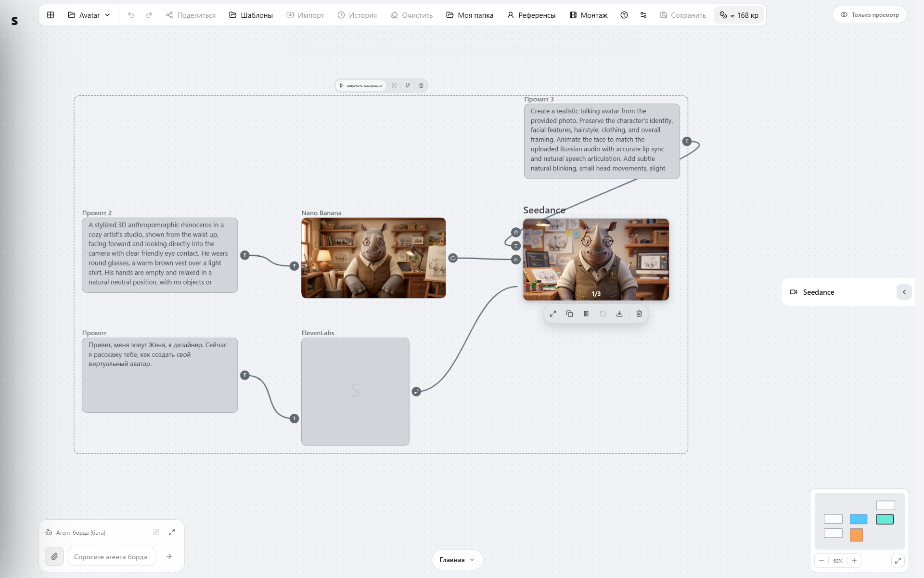Expand the Агент борда panel
Screen dimensions: 924x578
tap(172, 532)
